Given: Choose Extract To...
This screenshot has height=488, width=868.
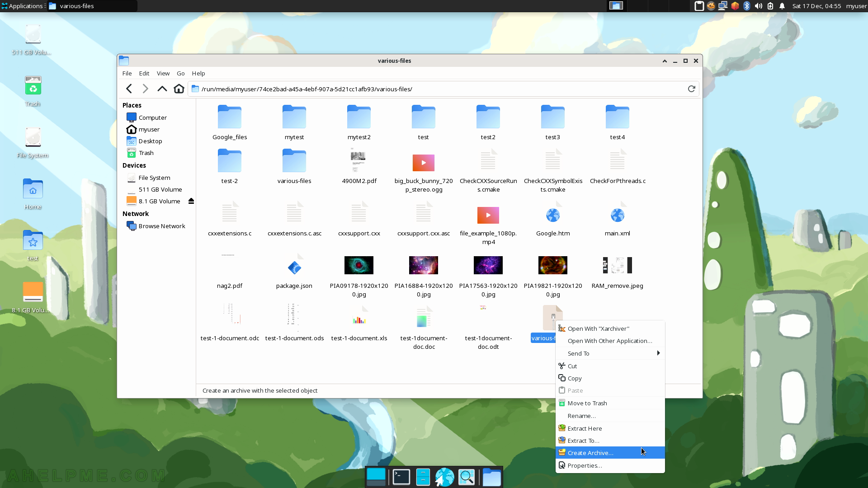Looking at the screenshot, I should pyautogui.click(x=610, y=441).
